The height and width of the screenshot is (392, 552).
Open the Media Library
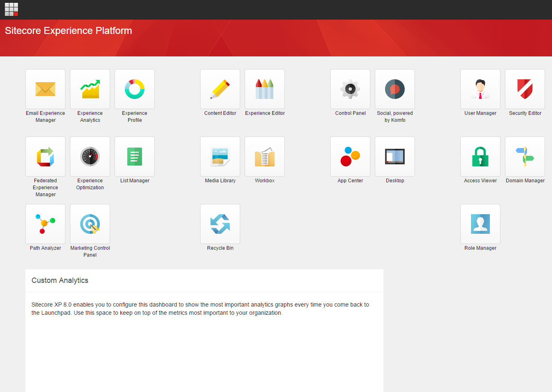tap(220, 157)
